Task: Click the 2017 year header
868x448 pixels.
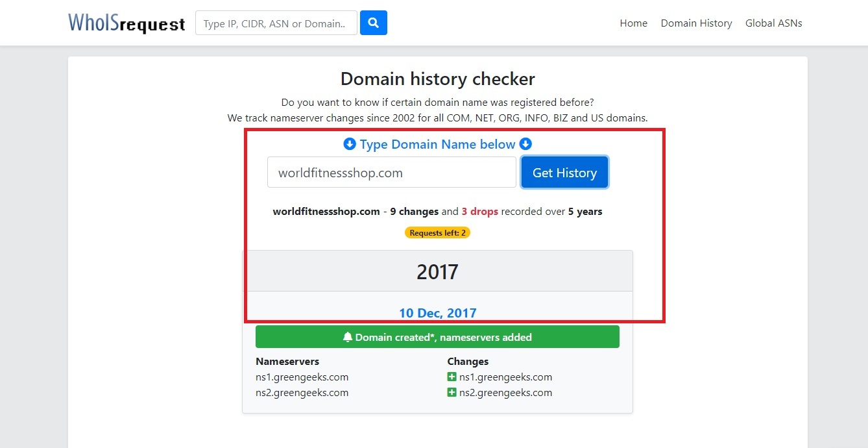Action: 437,271
